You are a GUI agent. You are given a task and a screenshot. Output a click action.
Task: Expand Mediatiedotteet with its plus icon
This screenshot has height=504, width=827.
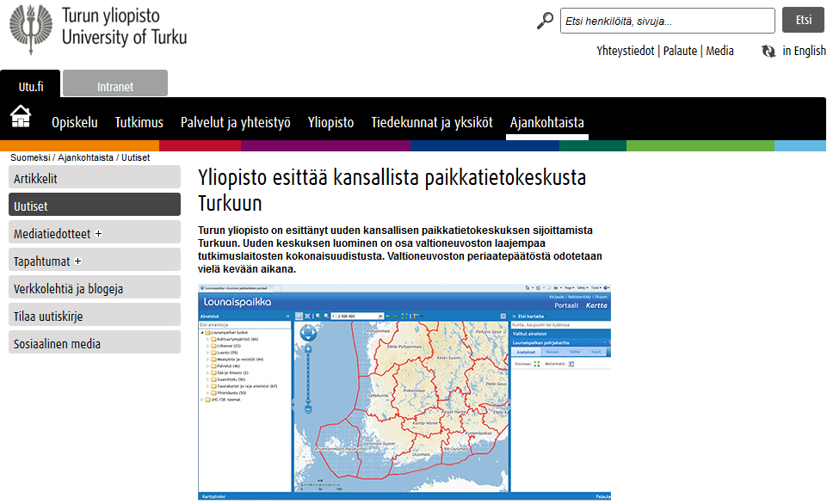[99, 233]
